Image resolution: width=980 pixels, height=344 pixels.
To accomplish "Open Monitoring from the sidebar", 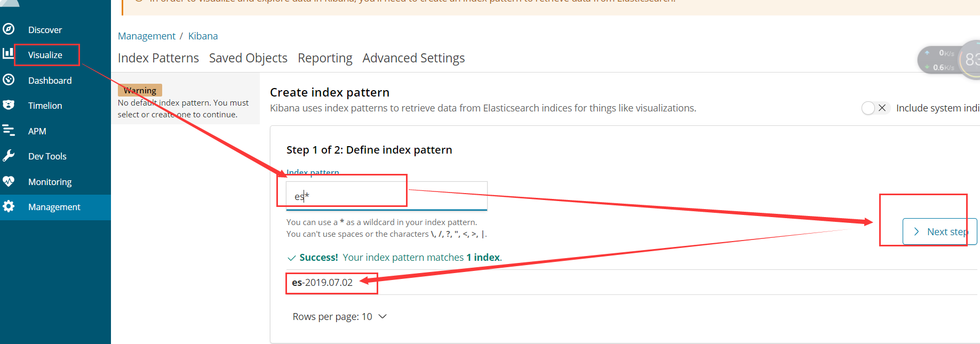I will tap(50, 182).
